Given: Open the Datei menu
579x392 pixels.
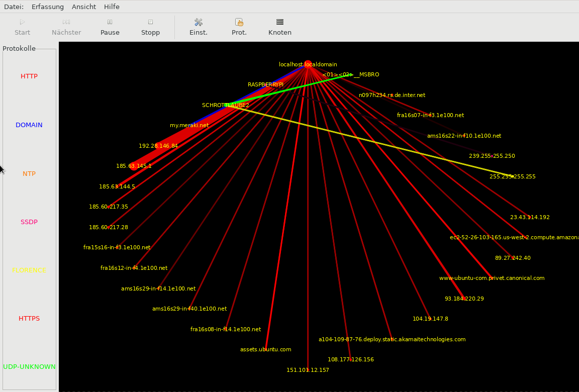Looking at the screenshot, I should (x=14, y=7).
